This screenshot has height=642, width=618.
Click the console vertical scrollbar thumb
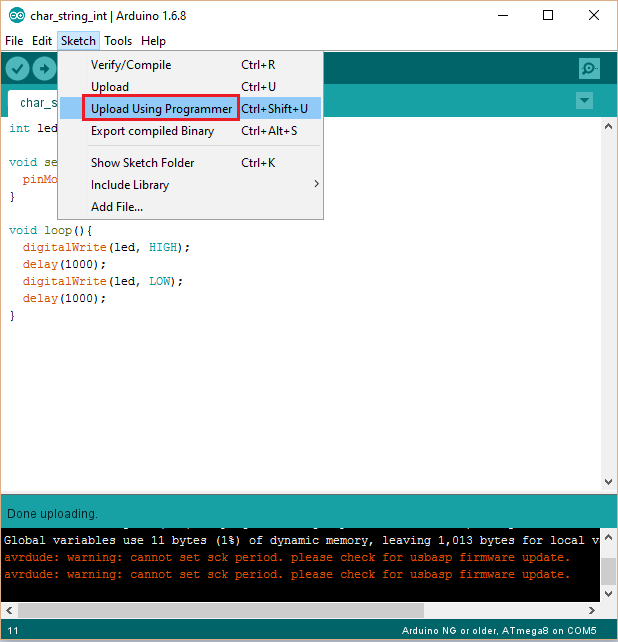tap(609, 572)
